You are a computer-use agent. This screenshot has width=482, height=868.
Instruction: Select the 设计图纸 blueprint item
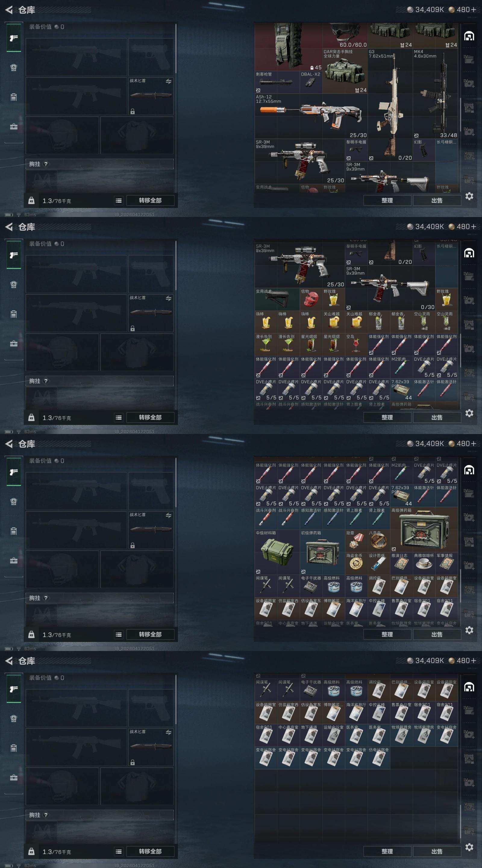click(379, 563)
